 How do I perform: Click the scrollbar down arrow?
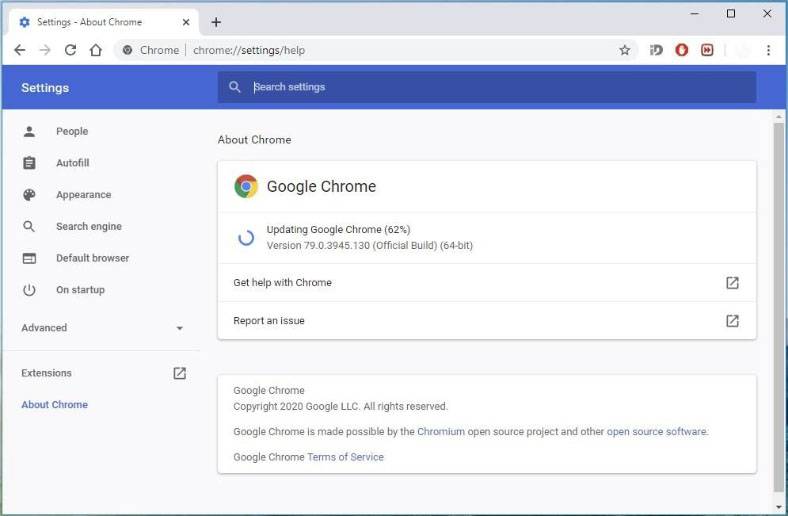click(778, 507)
